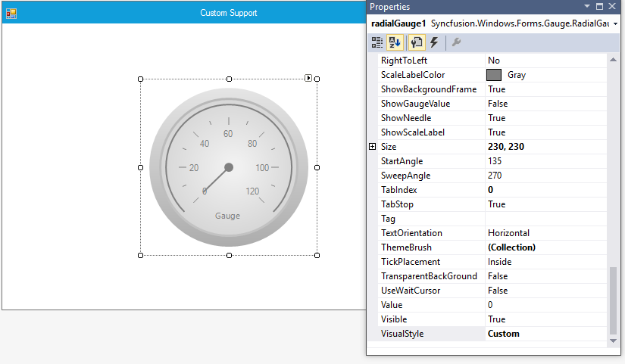Click the Custom Support title bar text
Screen dimensions: 625x364
pyautogui.click(x=228, y=13)
